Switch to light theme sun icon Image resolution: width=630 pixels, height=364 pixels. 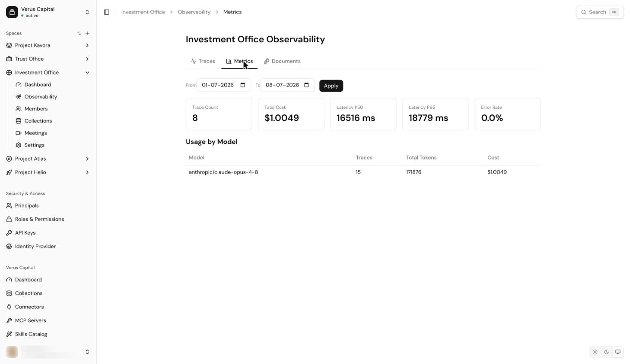(x=595, y=352)
